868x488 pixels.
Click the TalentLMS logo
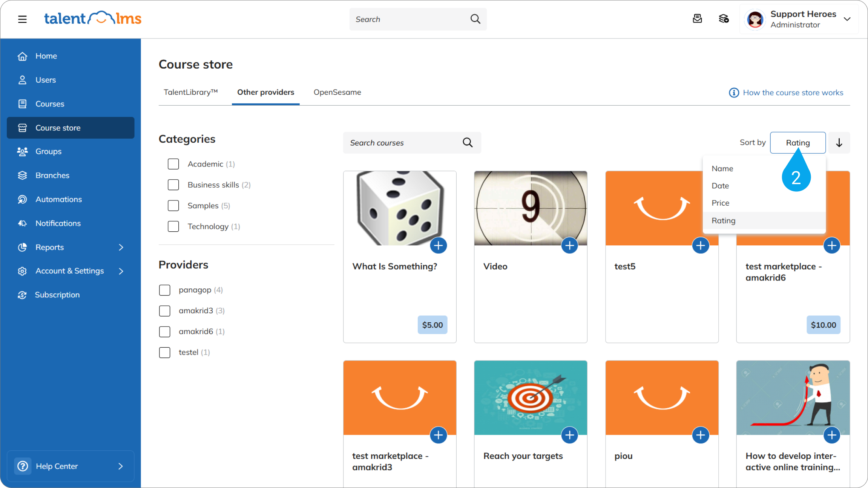pyautogui.click(x=93, y=18)
